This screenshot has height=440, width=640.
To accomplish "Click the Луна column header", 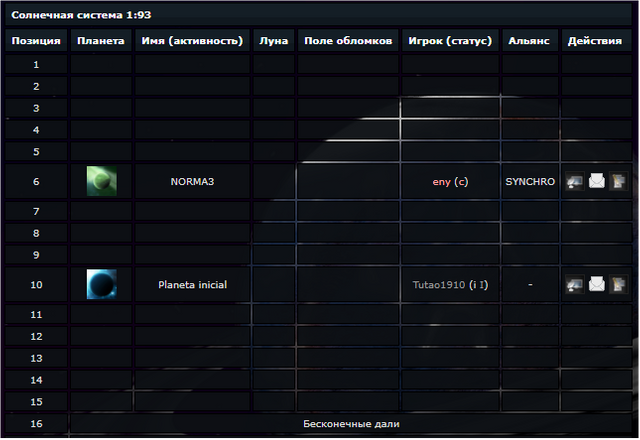I will tap(273, 41).
